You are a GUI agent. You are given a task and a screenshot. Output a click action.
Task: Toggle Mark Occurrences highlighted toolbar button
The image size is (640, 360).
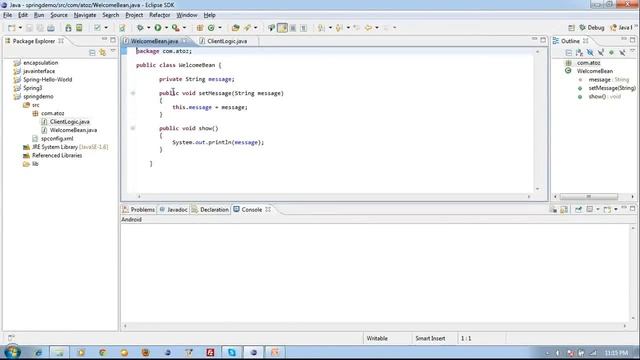(282, 28)
